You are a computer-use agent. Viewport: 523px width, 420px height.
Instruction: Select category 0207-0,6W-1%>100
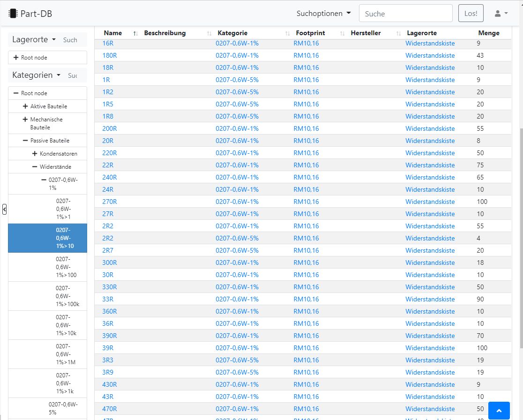(x=47, y=267)
